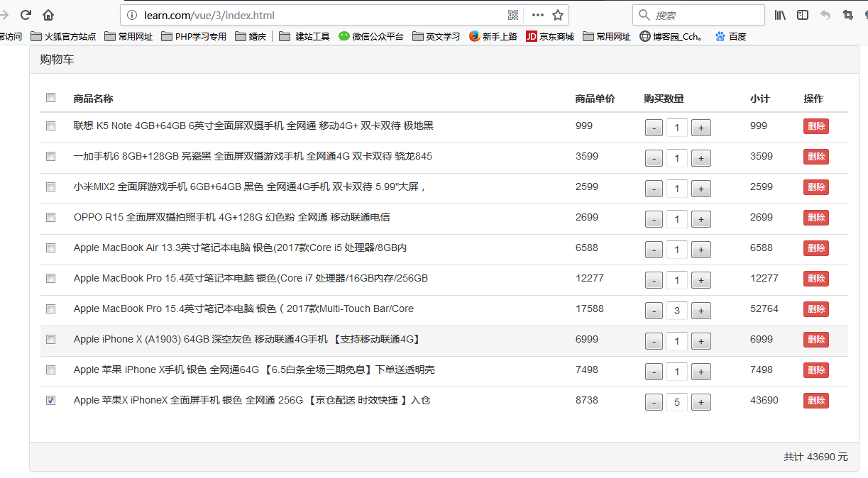Reload the page with the refresh icon
The width and height of the screenshot is (868, 478).
click(26, 15)
